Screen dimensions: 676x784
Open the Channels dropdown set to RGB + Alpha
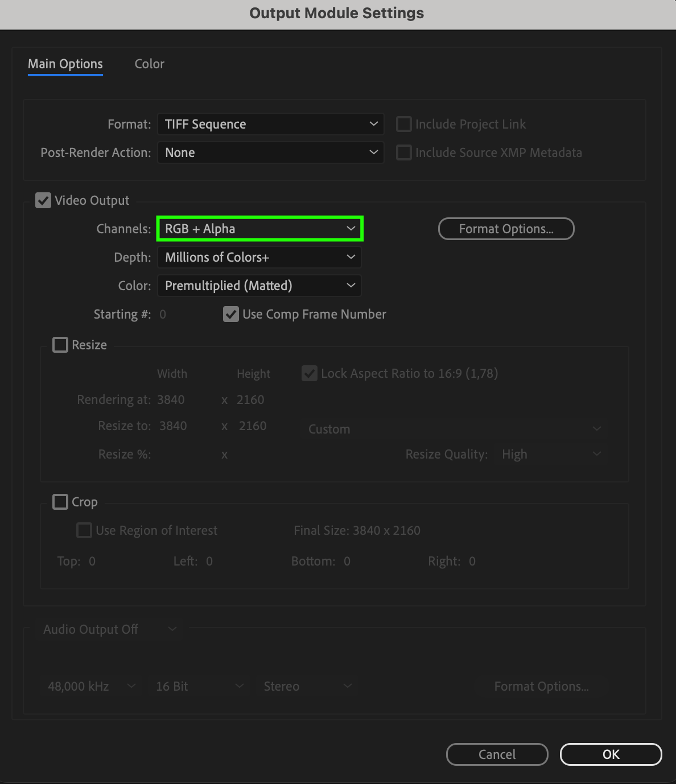(x=259, y=229)
